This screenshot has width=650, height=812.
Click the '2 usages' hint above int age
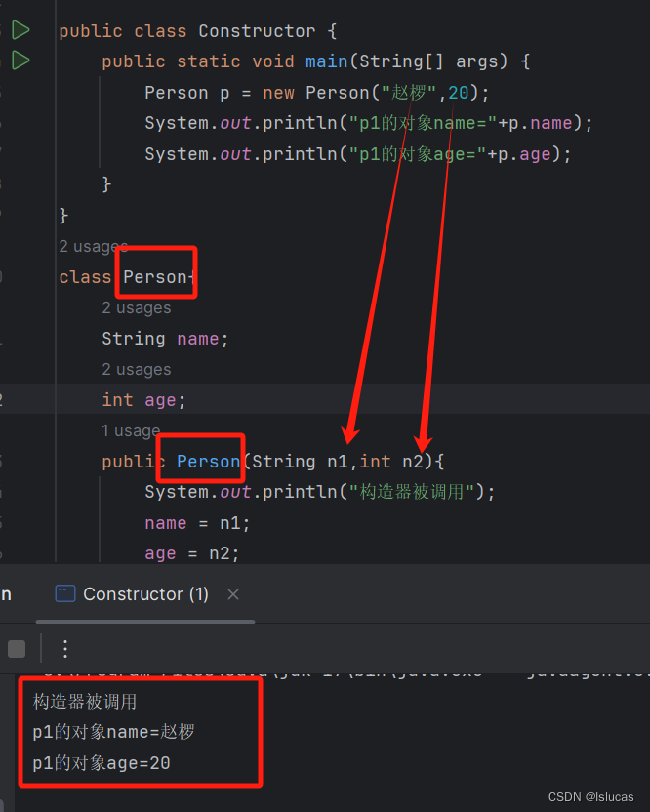(137, 370)
